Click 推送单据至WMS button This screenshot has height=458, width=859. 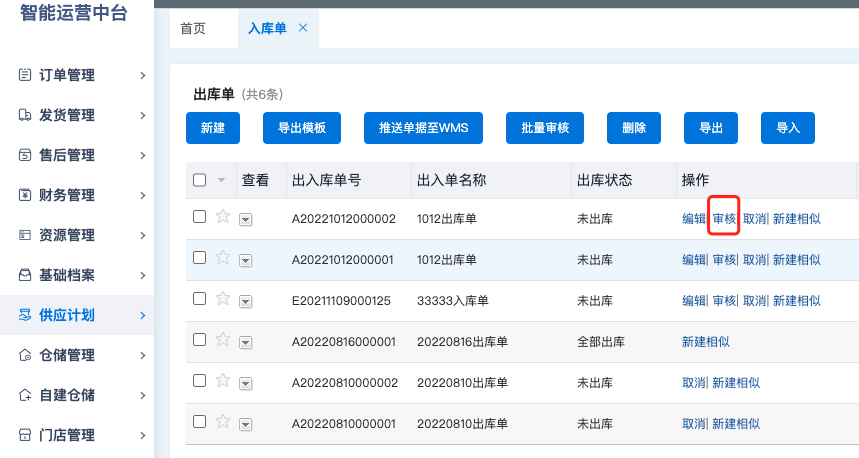(x=423, y=128)
